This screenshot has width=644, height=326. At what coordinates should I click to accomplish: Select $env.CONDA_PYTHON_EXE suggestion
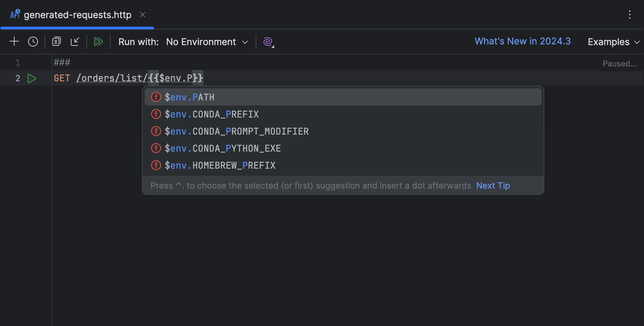point(223,148)
